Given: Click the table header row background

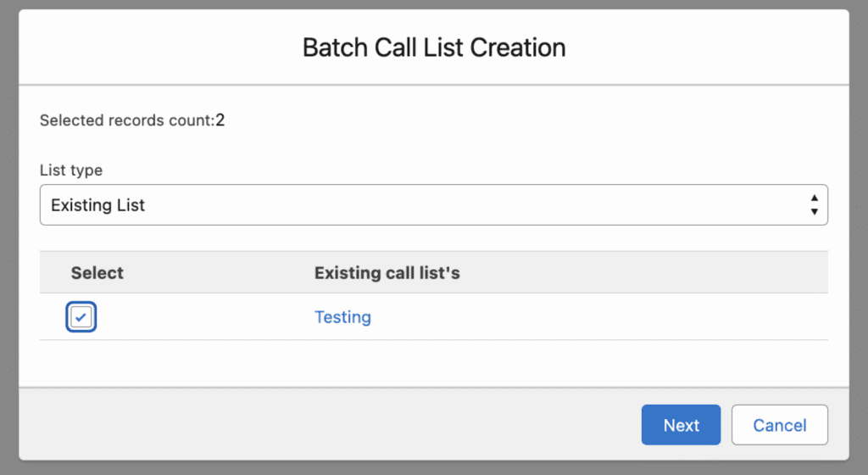Looking at the screenshot, I should pos(636,272).
